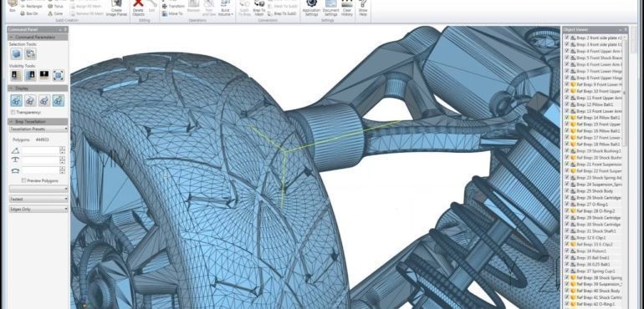Open Application Settings from the ribbon
This screenshot has width=644, height=309.
(312, 8)
